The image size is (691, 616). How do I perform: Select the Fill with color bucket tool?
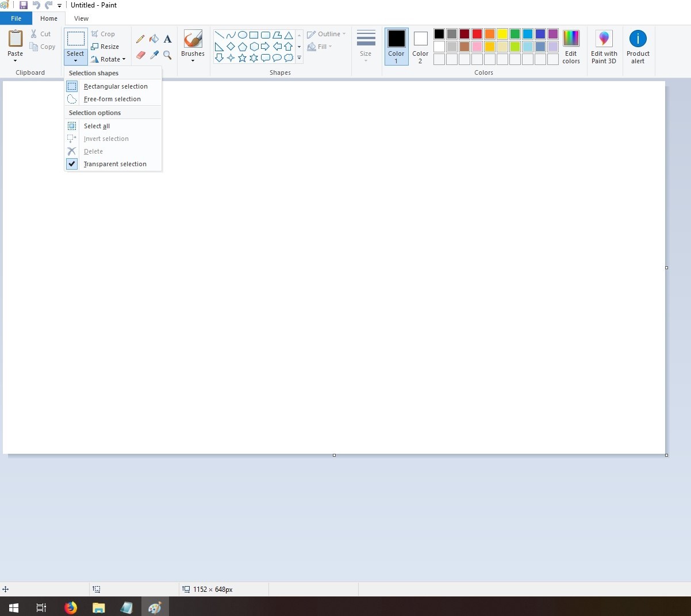click(x=154, y=39)
